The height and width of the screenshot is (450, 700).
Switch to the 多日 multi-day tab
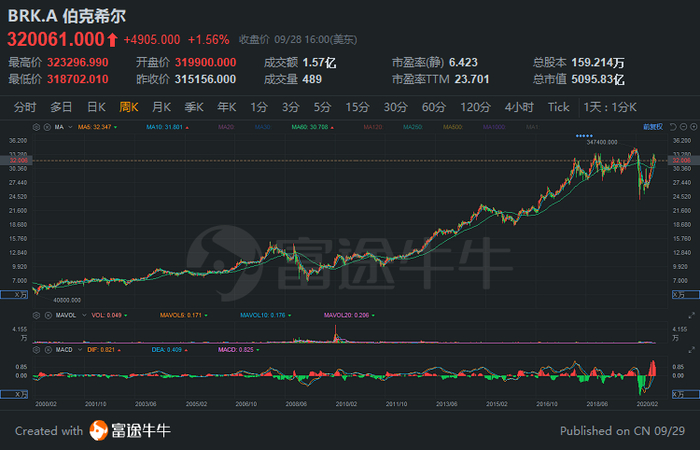(x=61, y=107)
